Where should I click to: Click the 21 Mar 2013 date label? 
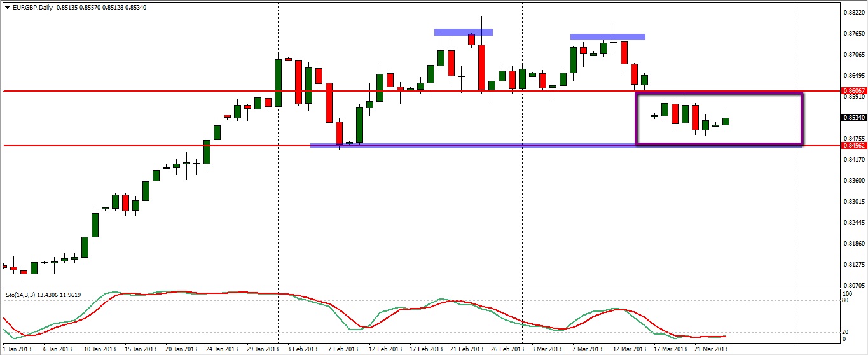click(x=711, y=349)
